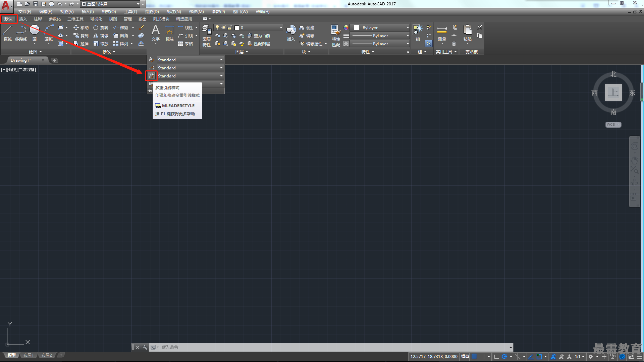Image resolution: width=644 pixels, height=362 pixels.
Task: Switch to layout tab 布局1
Action: 29,355
